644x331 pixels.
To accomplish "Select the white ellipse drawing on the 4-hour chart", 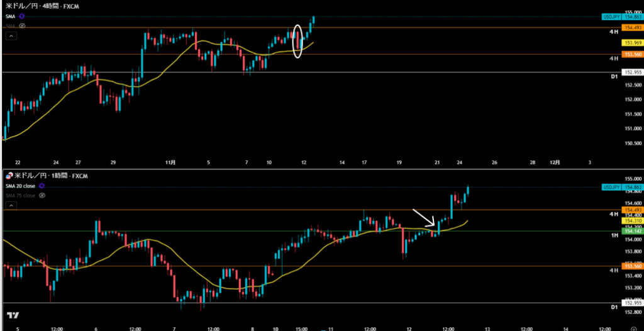I will (x=299, y=41).
